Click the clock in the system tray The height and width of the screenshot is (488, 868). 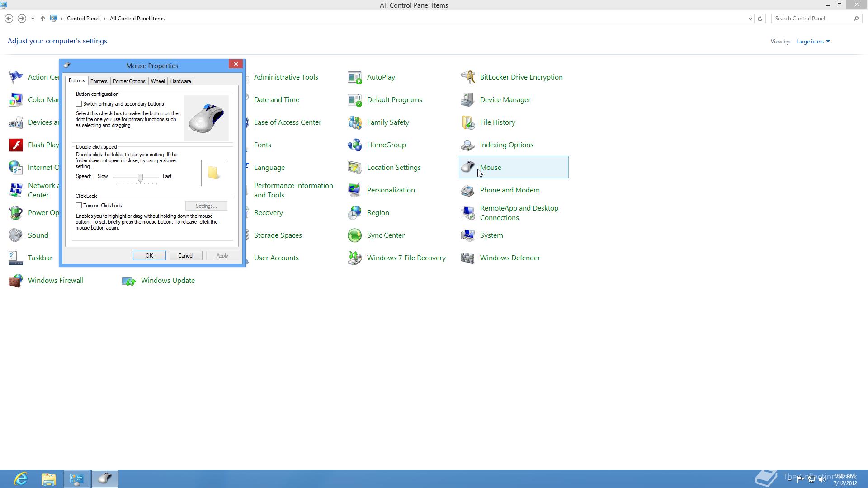coord(845,479)
